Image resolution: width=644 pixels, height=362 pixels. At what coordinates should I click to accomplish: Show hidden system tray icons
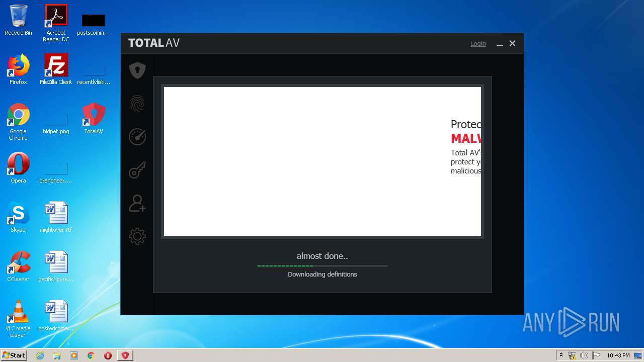click(x=561, y=355)
